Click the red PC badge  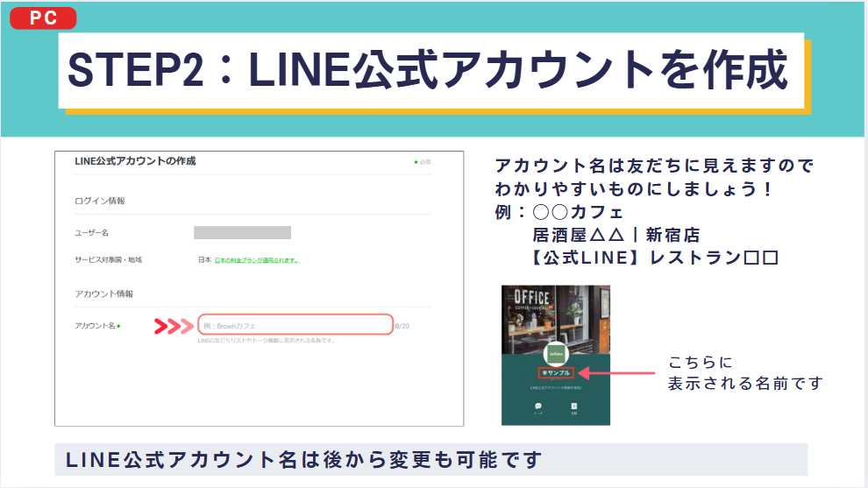pos(43,18)
